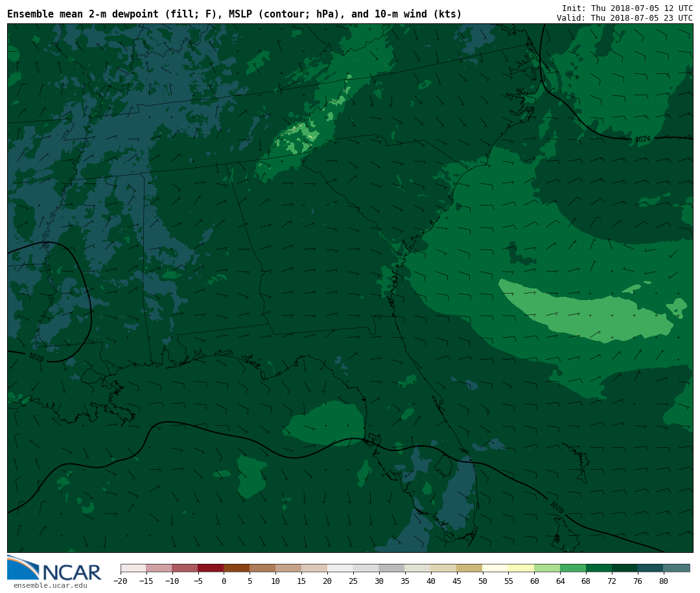
Task: Click the colorbar tick label 64
Action: coord(561,581)
